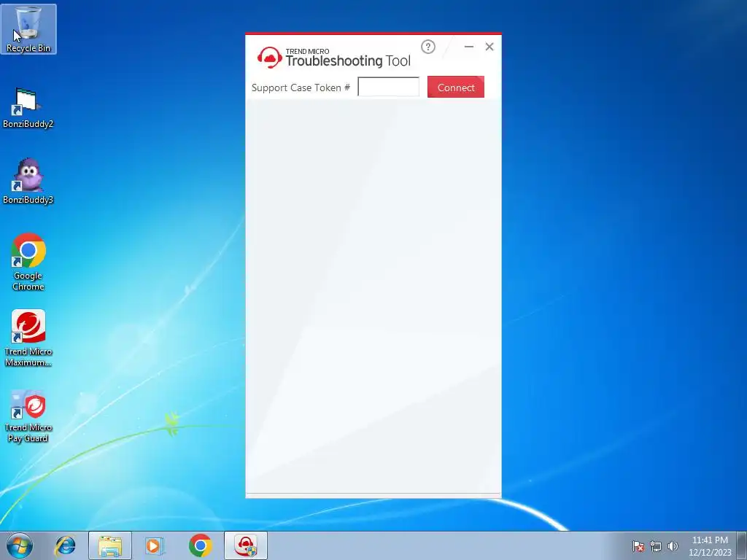Click the Connect button
The height and width of the screenshot is (560, 747).
455,87
